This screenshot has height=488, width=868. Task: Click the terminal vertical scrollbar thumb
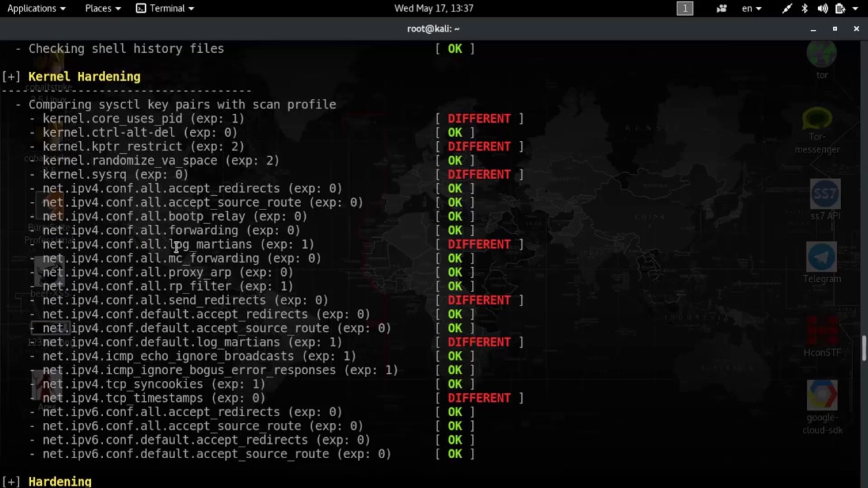pos(864,348)
